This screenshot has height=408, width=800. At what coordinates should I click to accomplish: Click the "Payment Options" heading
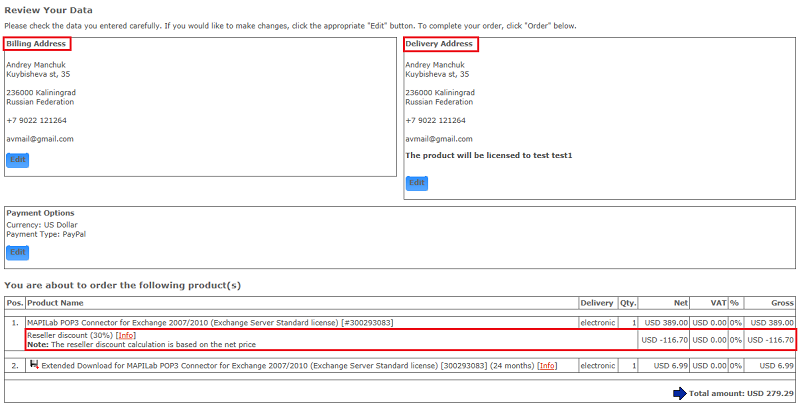[40, 213]
